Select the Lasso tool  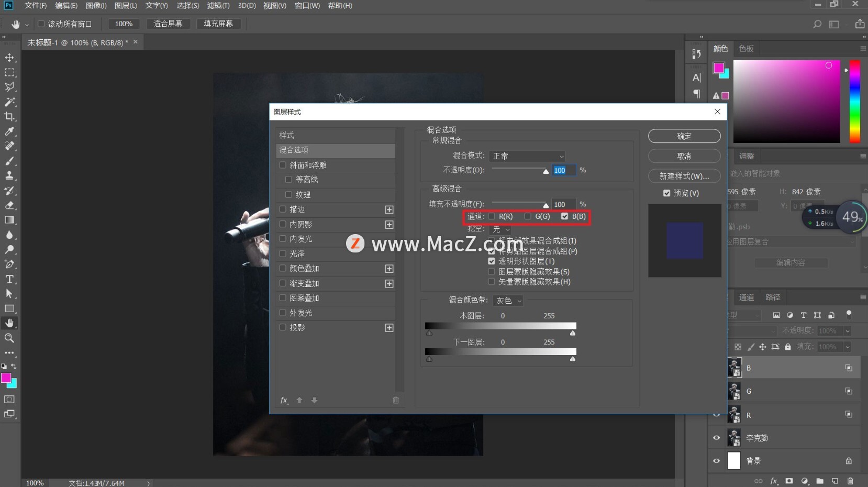[9, 87]
